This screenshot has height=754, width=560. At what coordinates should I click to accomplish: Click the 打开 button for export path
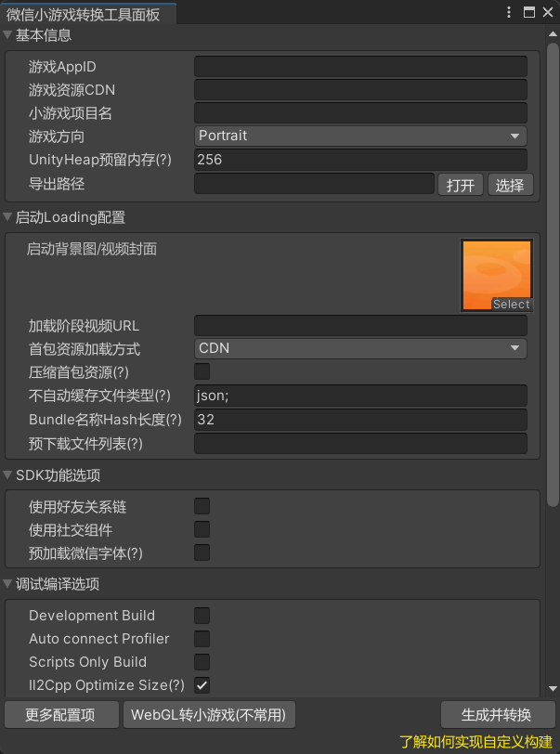pyautogui.click(x=461, y=185)
